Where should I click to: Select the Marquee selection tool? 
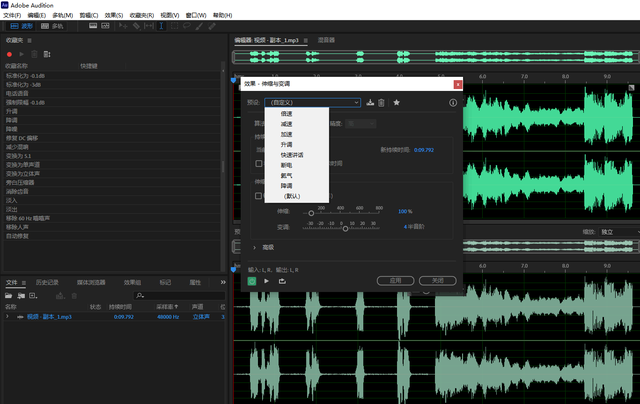click(174, 26)
